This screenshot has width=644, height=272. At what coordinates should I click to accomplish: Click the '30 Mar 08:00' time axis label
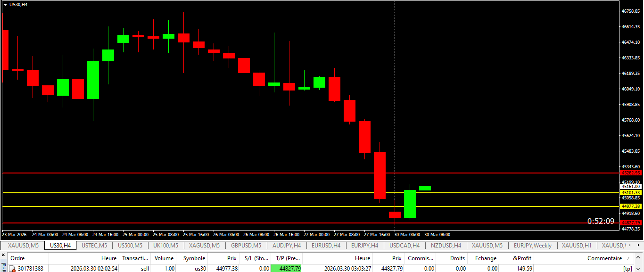438,234
